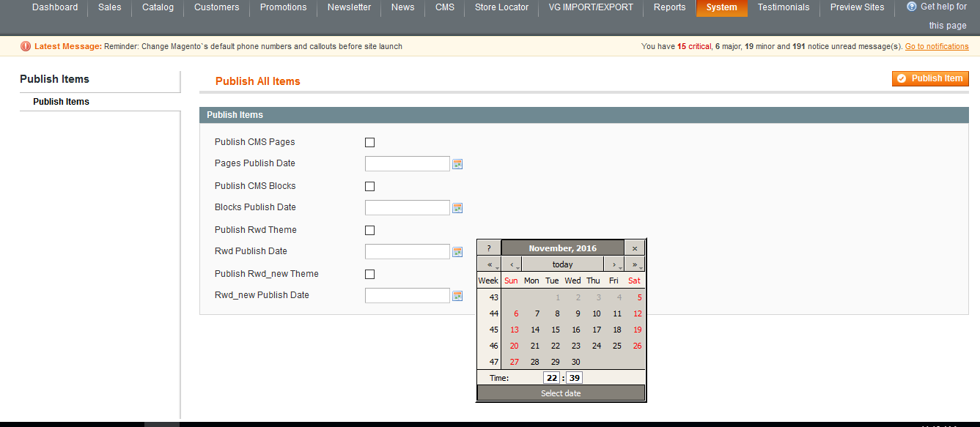Go to previous month in calendar
Image resolution: width=980 pixels, height=427 pixels.
(512, 264)
